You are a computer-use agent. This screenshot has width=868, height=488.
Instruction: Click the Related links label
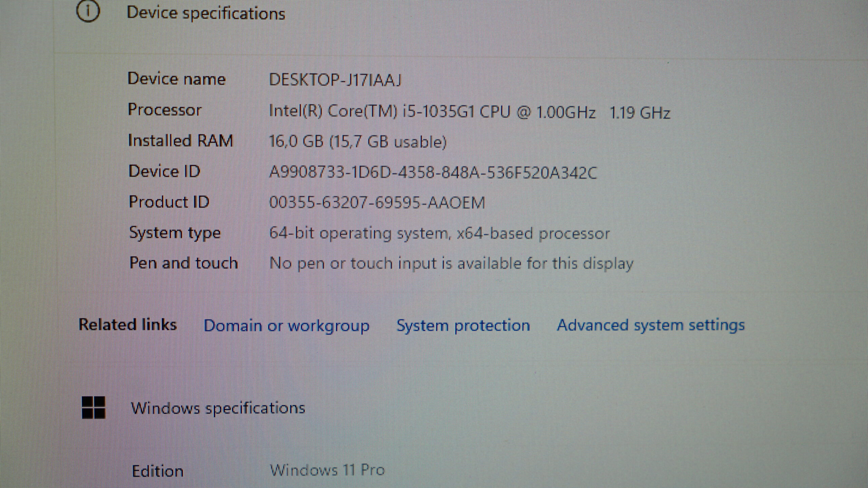coord(127,325)
